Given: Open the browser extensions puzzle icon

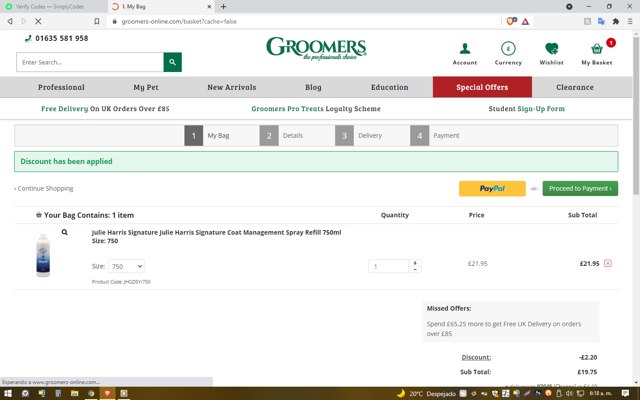Looking at the screenshot, I should point(616,21).
